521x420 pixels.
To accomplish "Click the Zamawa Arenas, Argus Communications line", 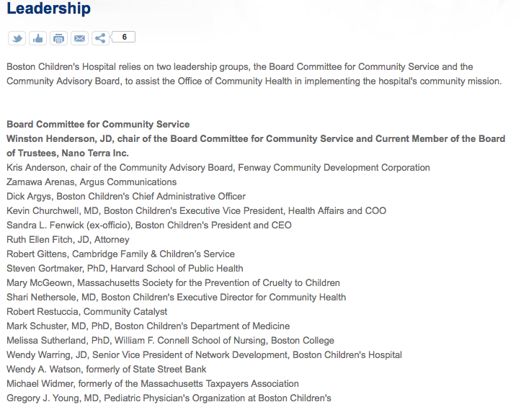I will pos(92,182).
